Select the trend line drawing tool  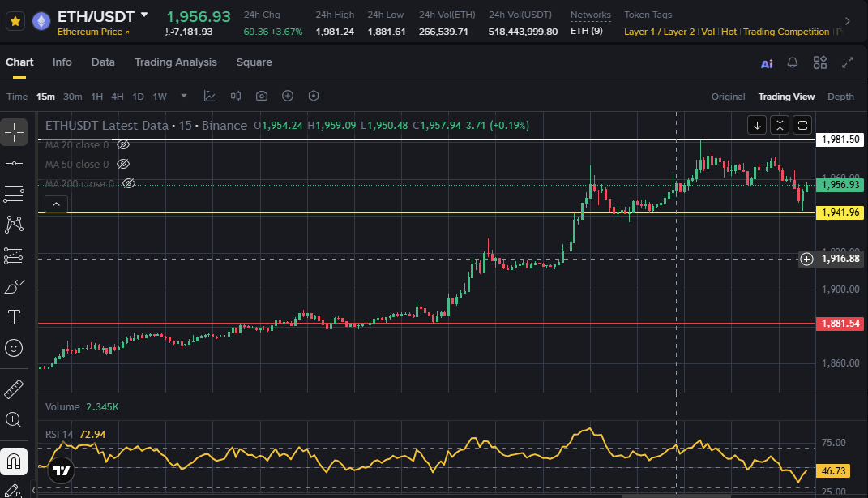pos(14,163)
